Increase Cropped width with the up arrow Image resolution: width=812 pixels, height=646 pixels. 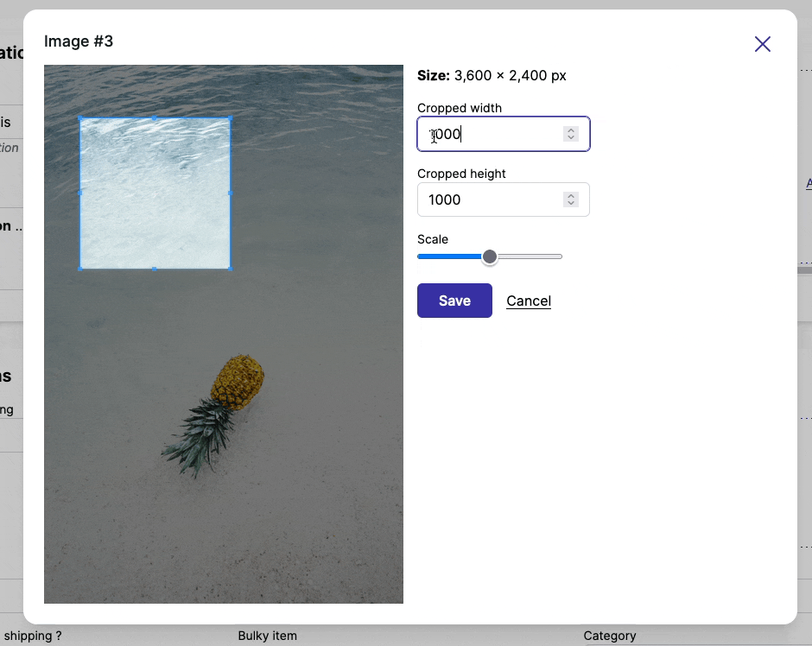571,130
